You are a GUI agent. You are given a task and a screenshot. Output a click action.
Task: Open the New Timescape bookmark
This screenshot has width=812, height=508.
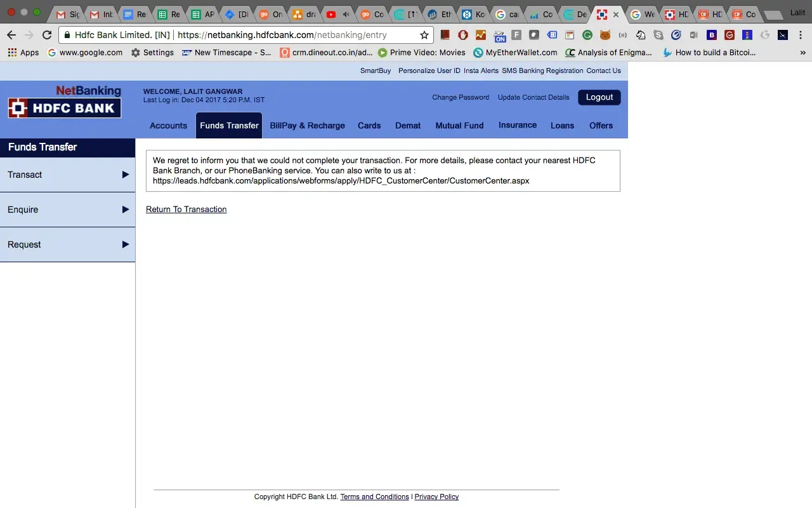click(226, 53)
